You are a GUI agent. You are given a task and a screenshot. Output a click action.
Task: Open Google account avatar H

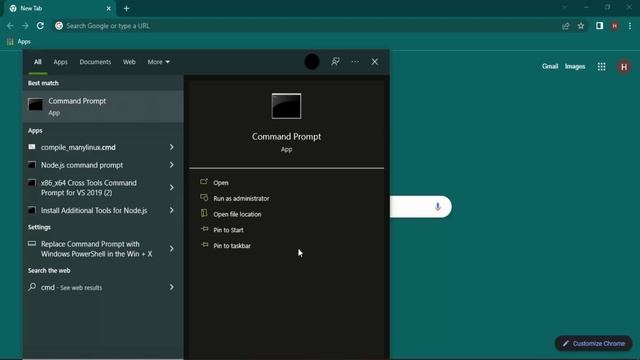(624, 67)
